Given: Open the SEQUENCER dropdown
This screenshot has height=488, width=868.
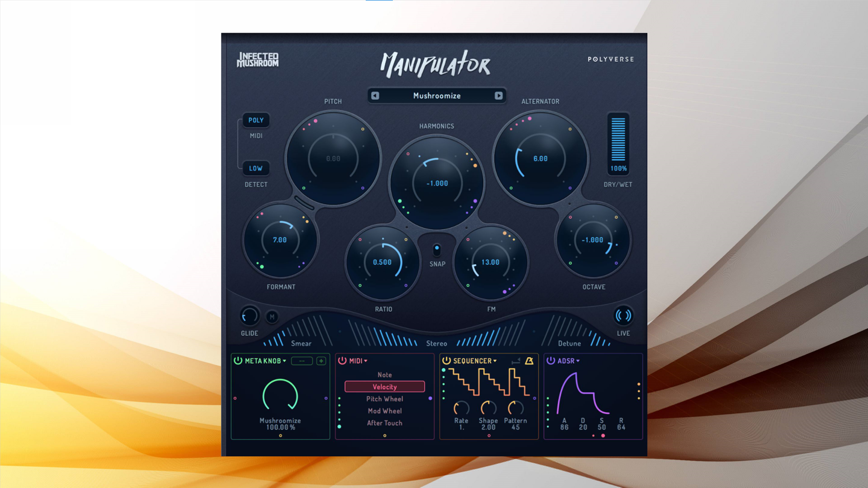Looking at the screenshot, I should pos(475,361).
